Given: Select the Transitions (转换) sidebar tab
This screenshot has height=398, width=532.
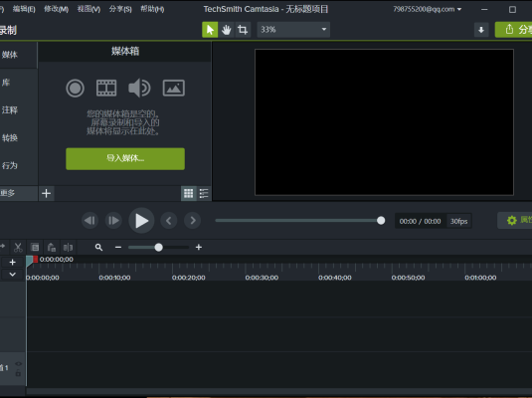Looking at the screenshot, I should click(x=18, y=138).
